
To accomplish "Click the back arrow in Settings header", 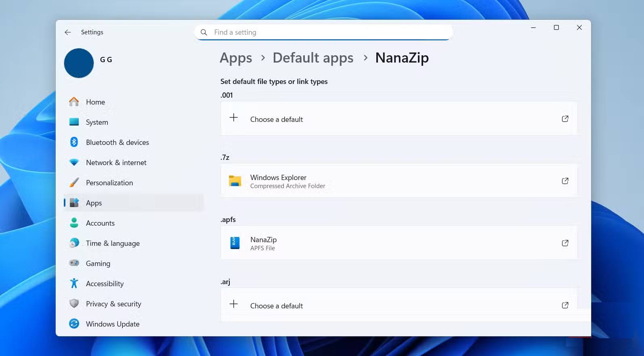I will coord(68,32).
